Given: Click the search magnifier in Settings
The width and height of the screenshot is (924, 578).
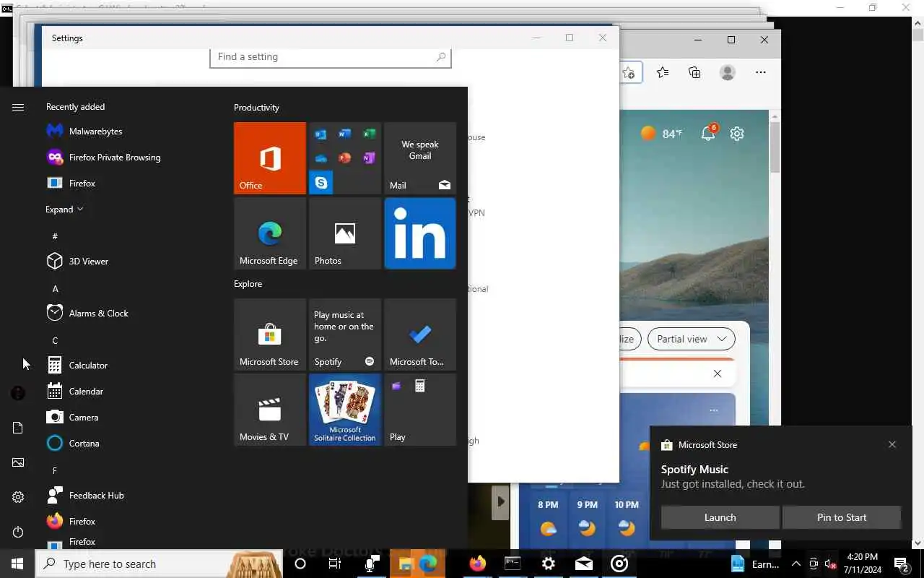Looking at the screenshot, I should click(440, 57).
